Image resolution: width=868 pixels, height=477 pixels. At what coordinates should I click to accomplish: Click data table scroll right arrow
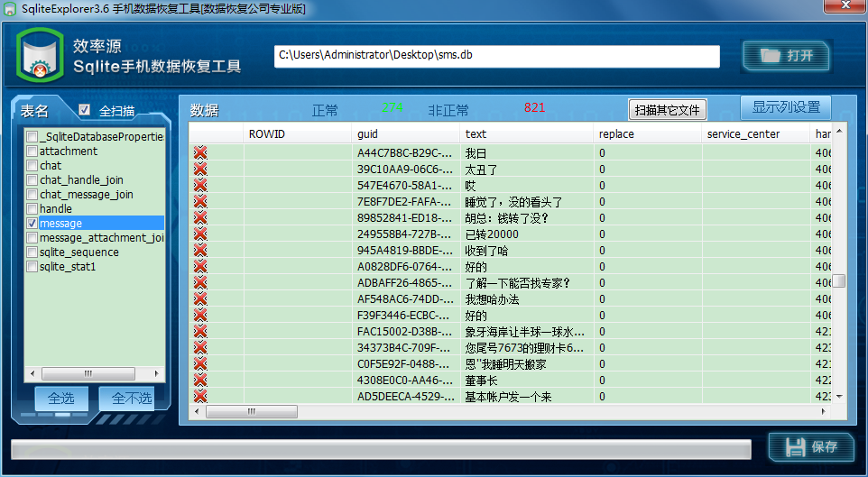824,411
